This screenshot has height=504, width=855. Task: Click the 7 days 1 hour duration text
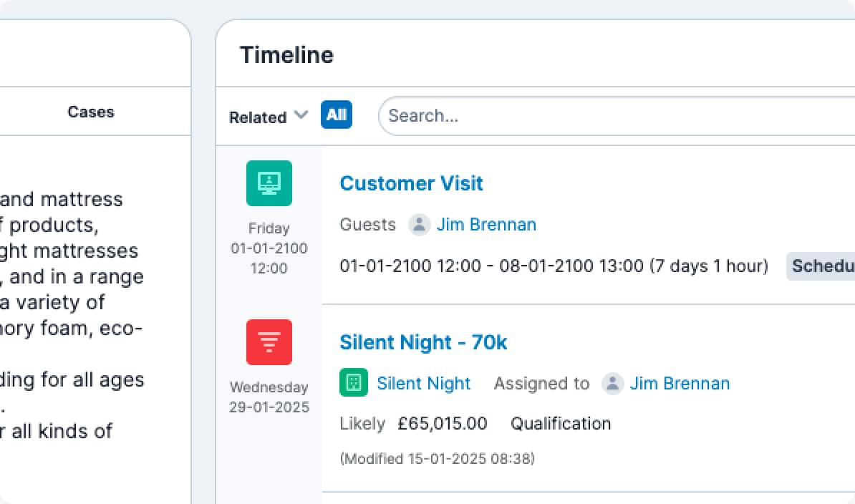[709, 266]
